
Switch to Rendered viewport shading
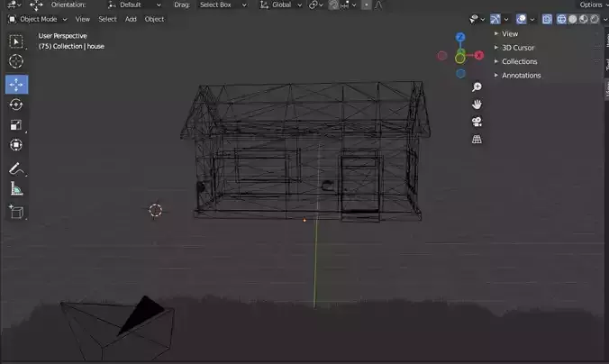(595, 19)
